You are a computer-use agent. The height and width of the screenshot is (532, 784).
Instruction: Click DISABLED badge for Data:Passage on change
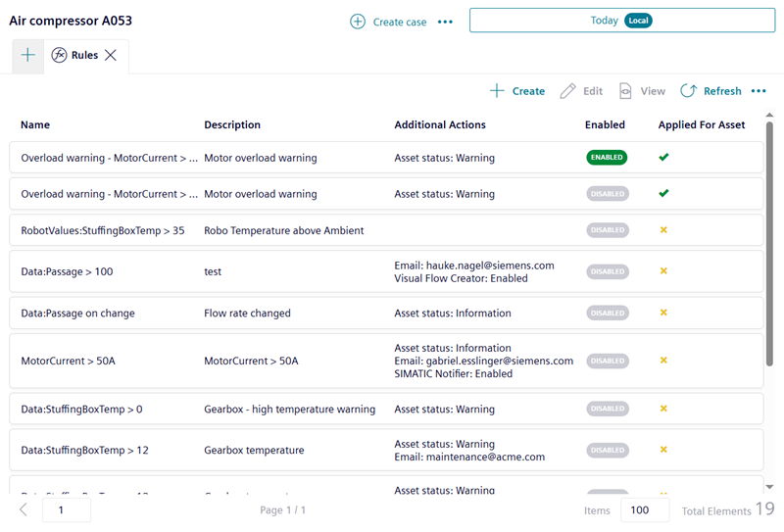pos(608,313)
